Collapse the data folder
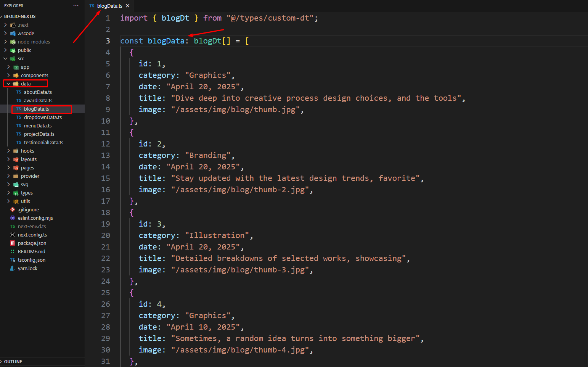 [8, 84]
